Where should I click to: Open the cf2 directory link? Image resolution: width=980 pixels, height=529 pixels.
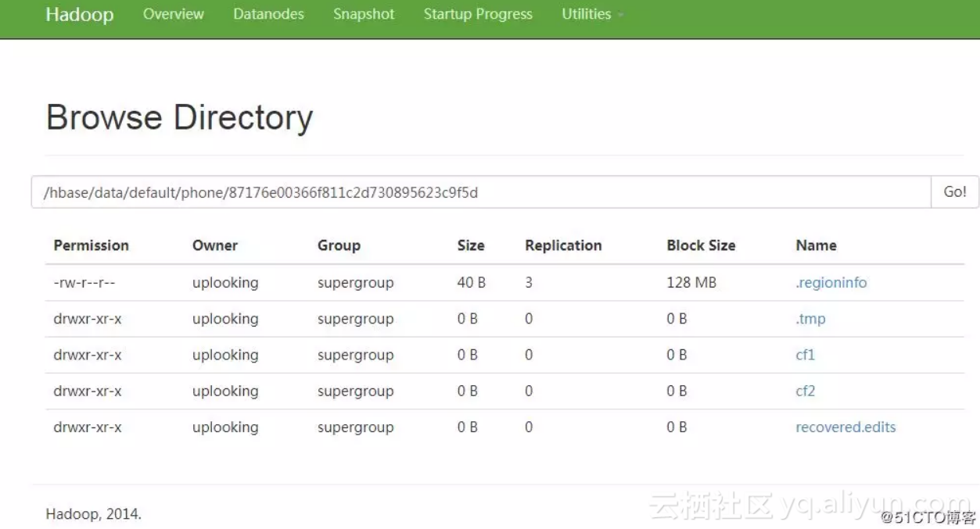(806, 391)
